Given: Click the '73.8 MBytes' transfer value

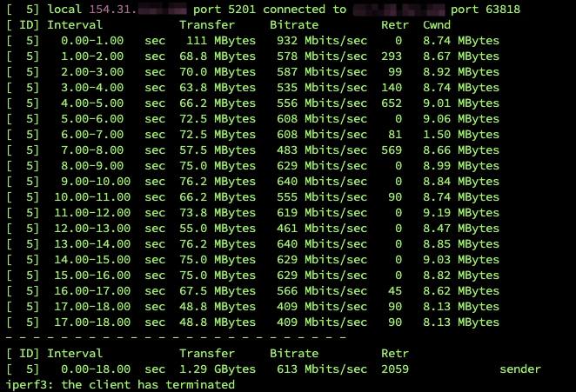Looking at the screenshot, I should (x=218, y=213).
